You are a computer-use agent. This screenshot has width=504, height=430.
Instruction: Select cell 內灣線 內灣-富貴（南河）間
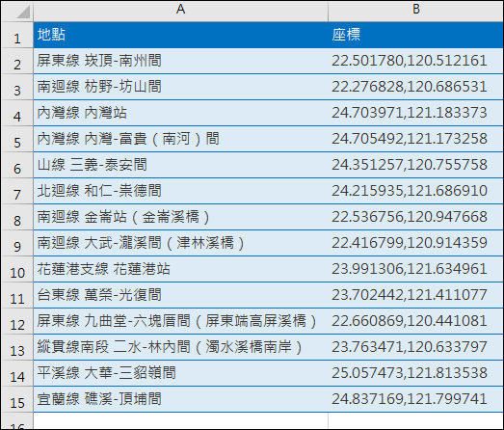click(x=180, y=139)
